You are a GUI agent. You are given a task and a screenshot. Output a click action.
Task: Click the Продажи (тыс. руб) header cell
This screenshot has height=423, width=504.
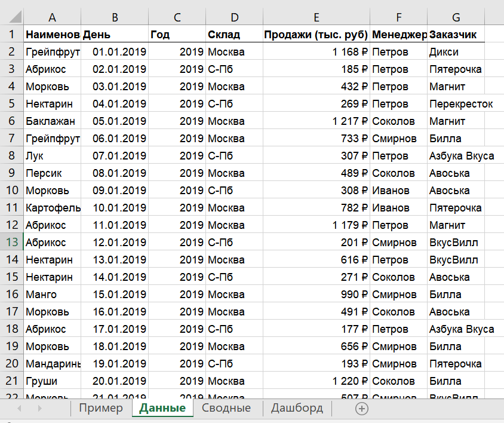coord(315,35)
